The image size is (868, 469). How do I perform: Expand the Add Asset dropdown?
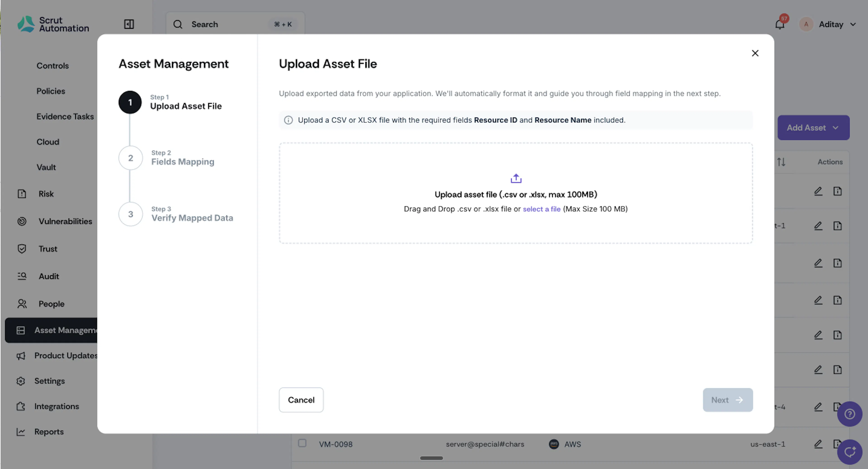(813, 128)
